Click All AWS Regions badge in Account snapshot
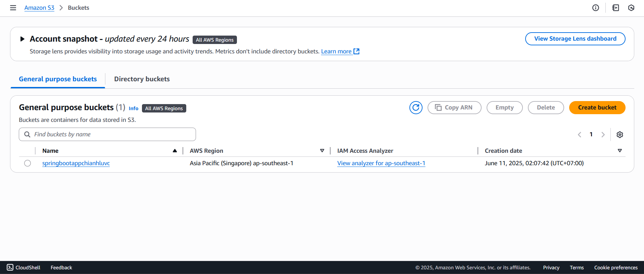The image size is (644, 274). pyautogui.click(x=215, y=40)
